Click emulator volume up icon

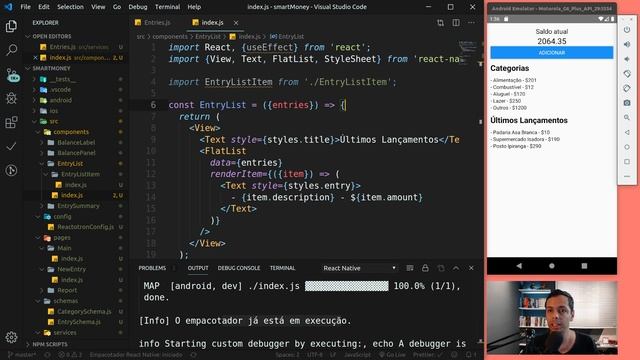(627, 44)
